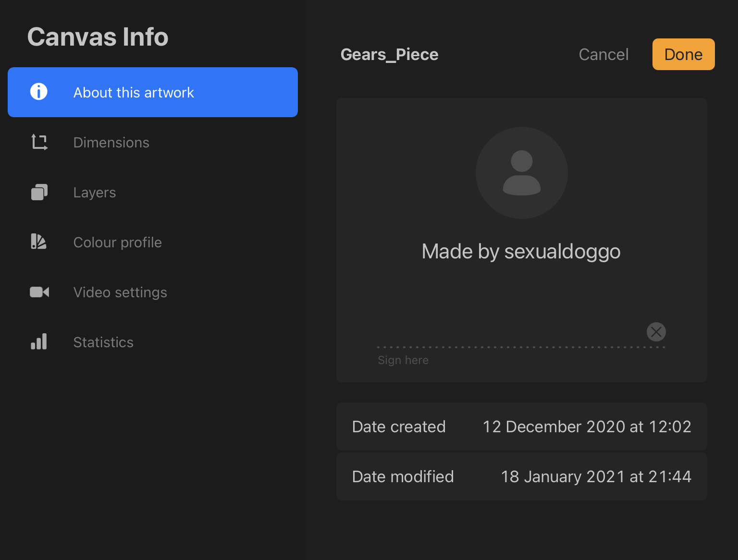Clear the signature with the X icon

(x=656, y=332)
